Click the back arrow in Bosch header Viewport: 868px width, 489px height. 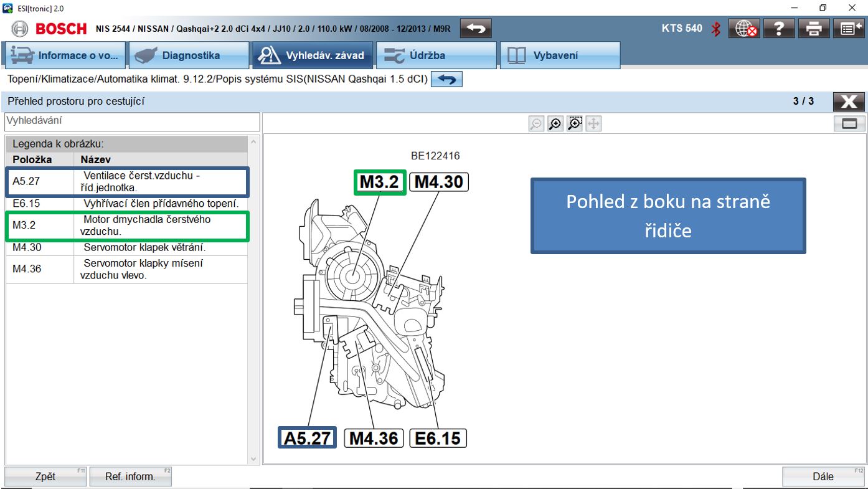[x=476, y=29]
